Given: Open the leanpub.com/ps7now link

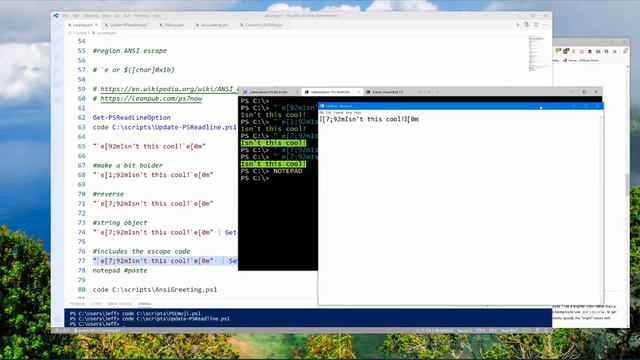Looking at the screenshot, I should coord(151,98).
